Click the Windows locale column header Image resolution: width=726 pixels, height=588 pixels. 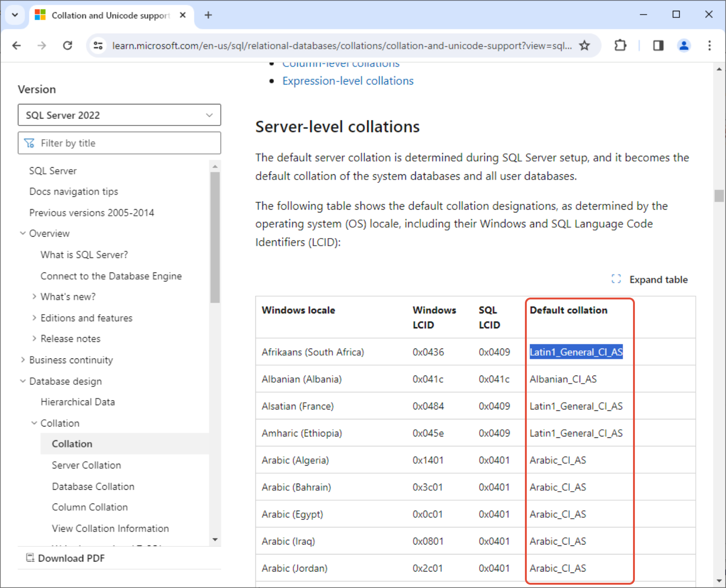298,310
